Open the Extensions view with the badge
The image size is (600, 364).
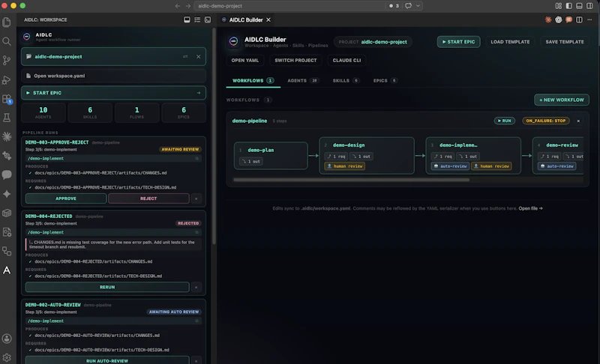[7, 99]
